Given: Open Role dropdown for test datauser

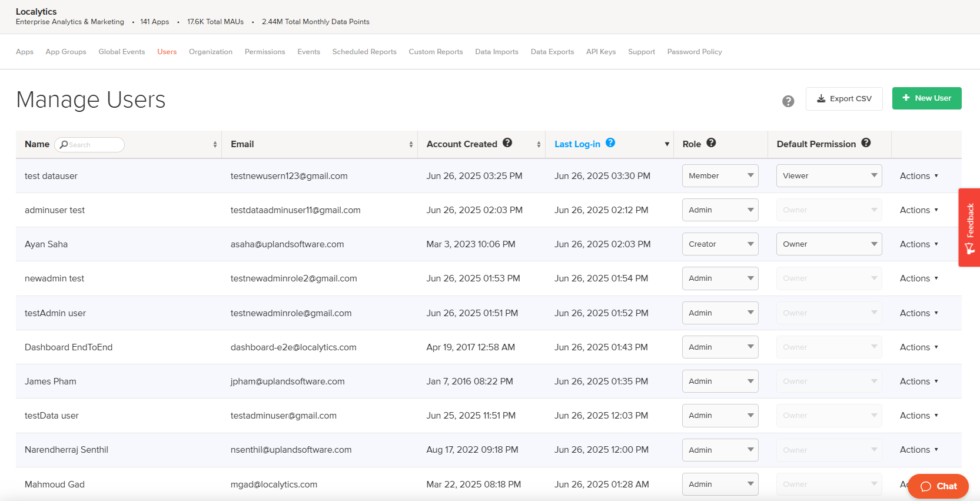Looking at the screenshot, I should [x=720, y=176].
